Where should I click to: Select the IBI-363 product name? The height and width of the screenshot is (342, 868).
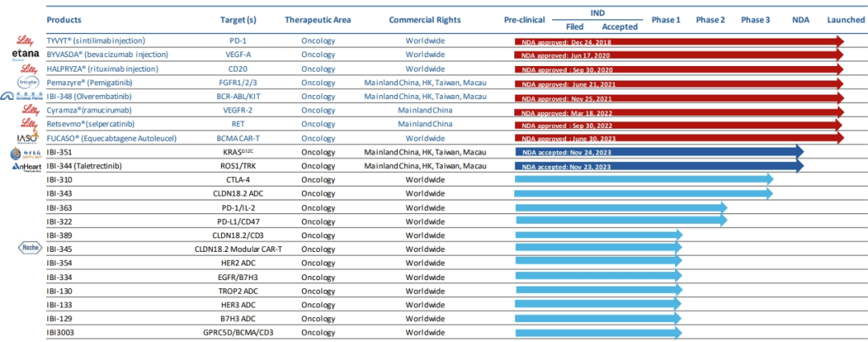coord(59,208)
